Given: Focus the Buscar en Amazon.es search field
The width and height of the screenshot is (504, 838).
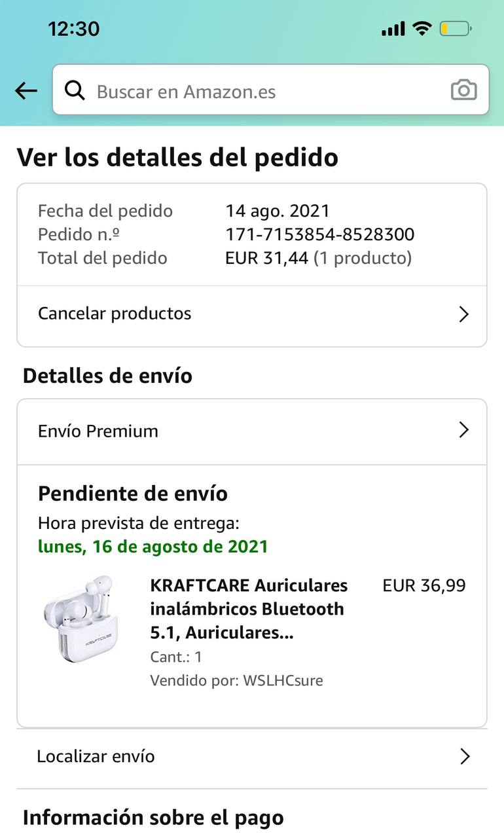Looking at the screenshot, I should [x=270, y=90].
